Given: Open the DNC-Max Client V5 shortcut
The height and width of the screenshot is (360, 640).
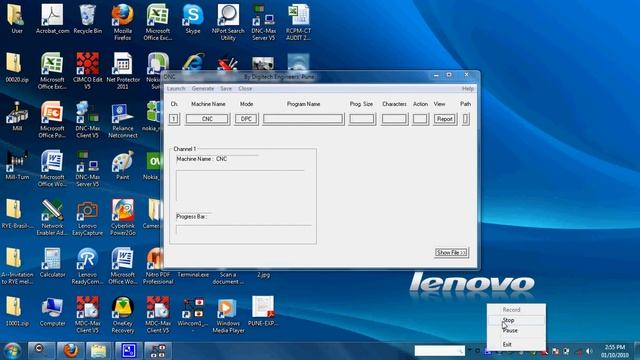Looking at the screenshot, I should [x=87, y=120].
